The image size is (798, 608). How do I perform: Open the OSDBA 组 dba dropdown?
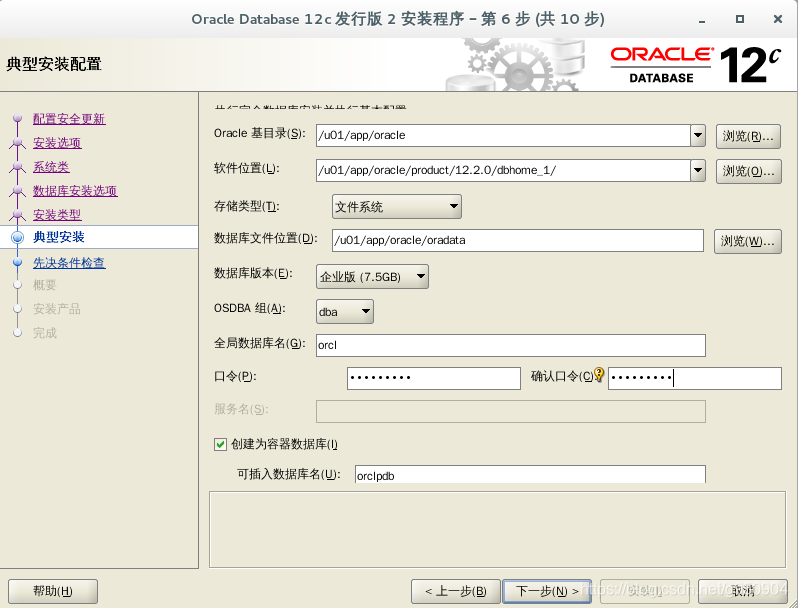345,312
